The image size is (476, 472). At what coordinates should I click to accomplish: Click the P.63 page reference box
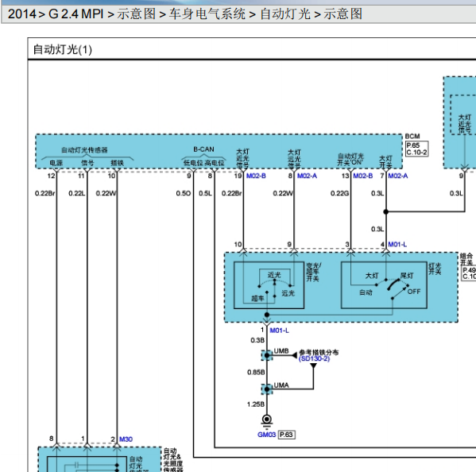287,435
